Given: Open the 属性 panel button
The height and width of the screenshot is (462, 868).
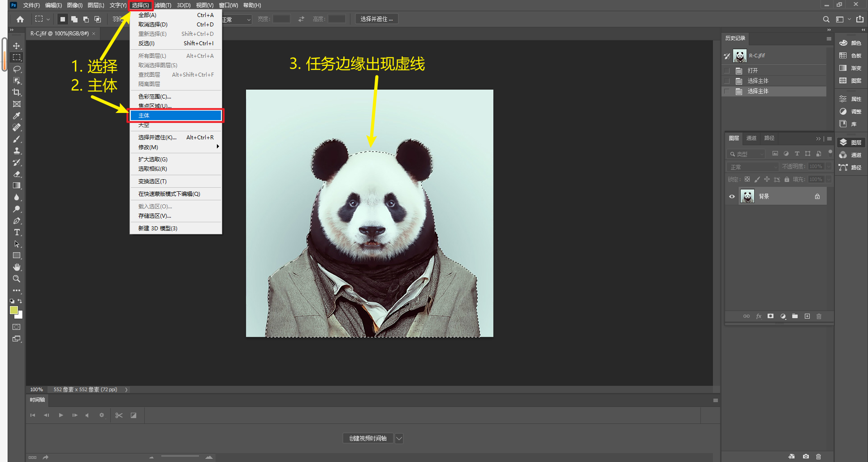Looking at the screenshot, I should [x=851, y=99].
